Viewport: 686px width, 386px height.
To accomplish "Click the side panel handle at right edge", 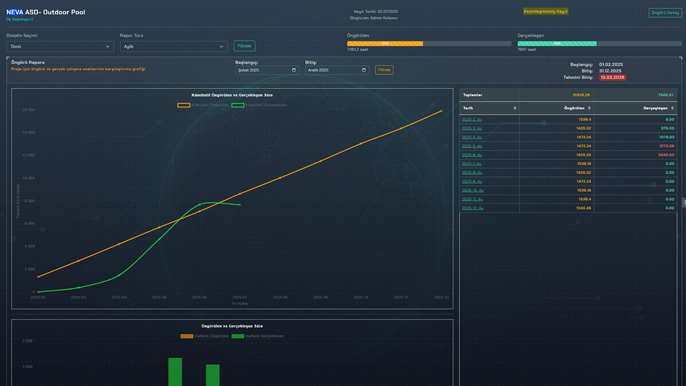I will point(684,202).
